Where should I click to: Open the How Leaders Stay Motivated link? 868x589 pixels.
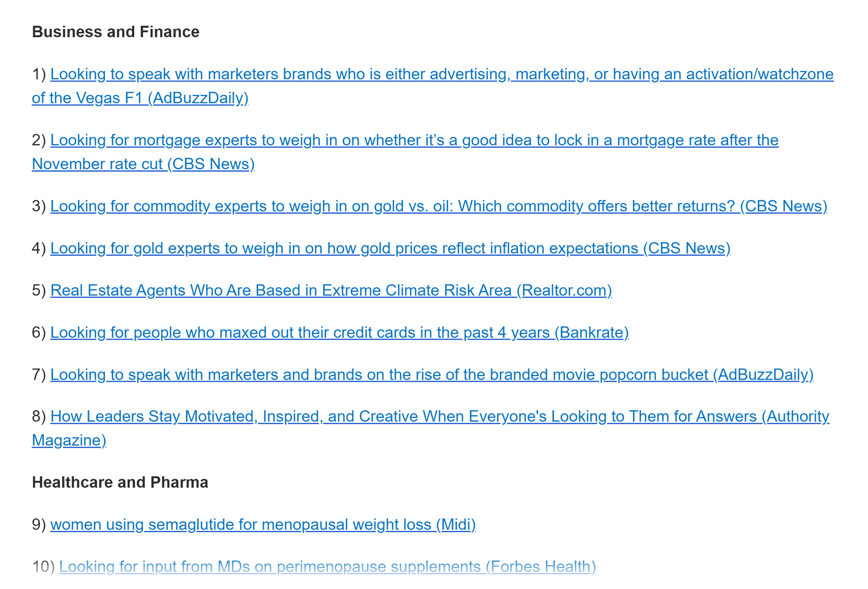click(439, 417)
